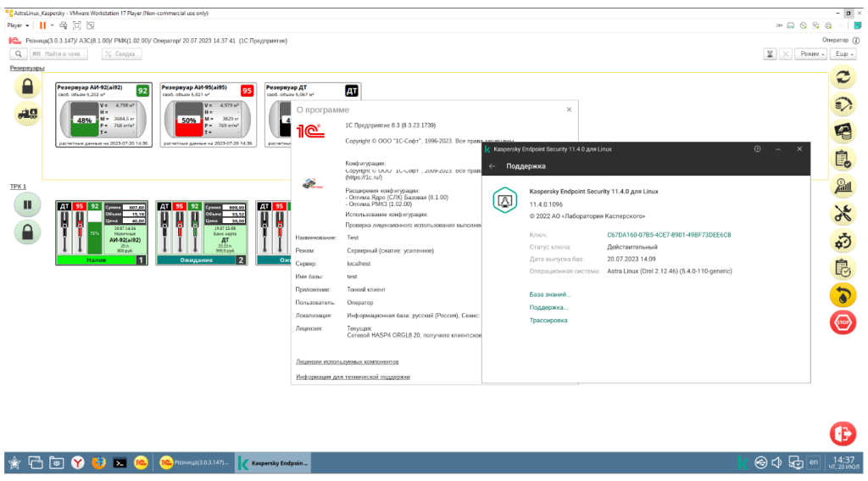Open the Ещё dropdown menu

click(x=843, y=53)
